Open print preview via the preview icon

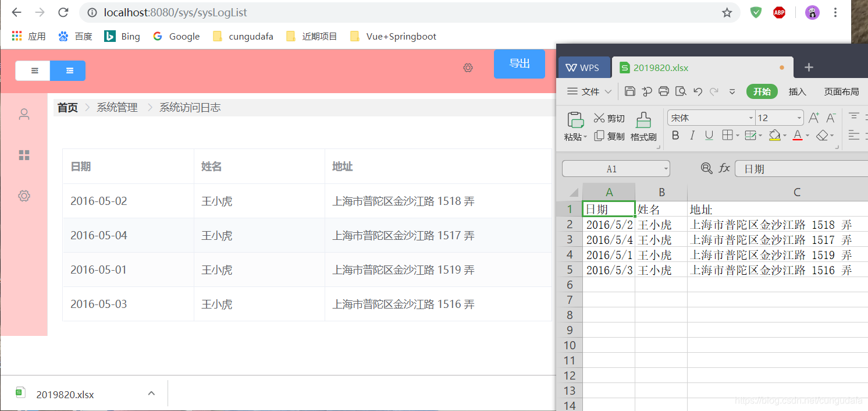pos(681,91)
